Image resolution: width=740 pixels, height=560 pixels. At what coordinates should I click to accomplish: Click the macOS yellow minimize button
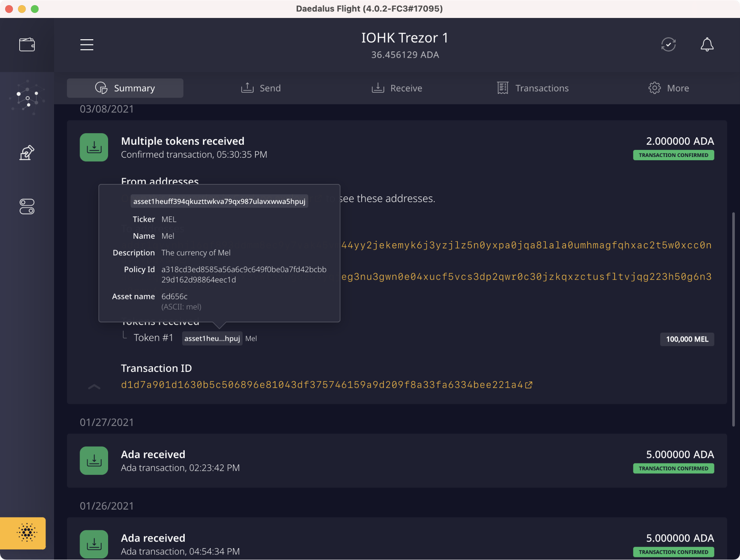coord(22,9)
